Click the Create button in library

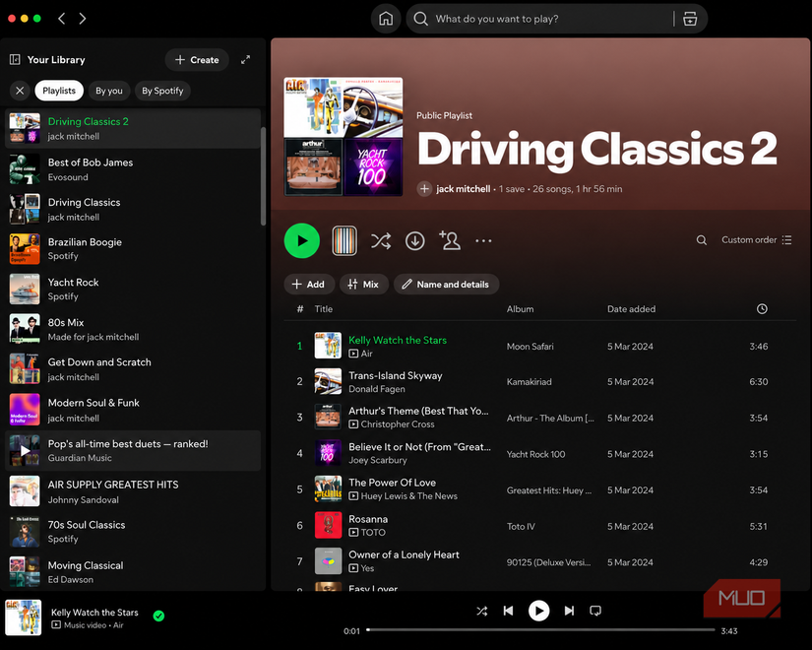197,60
